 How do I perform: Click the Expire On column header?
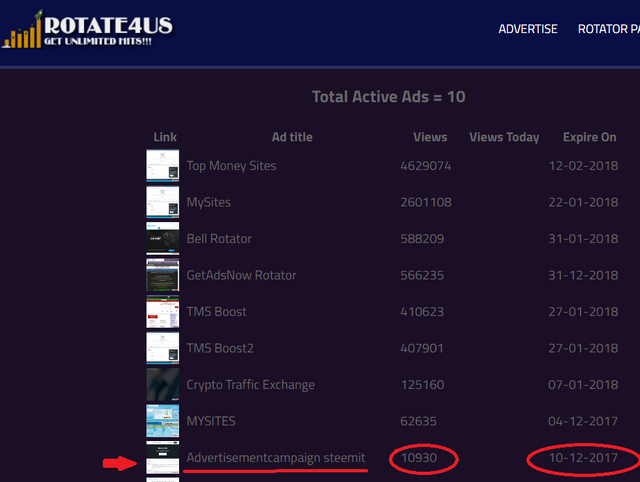click(589, 137)
